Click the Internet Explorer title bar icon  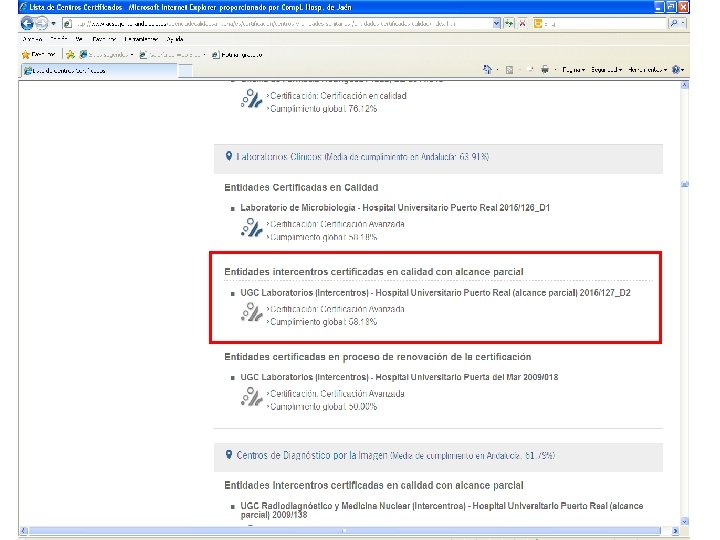(23, 7)
